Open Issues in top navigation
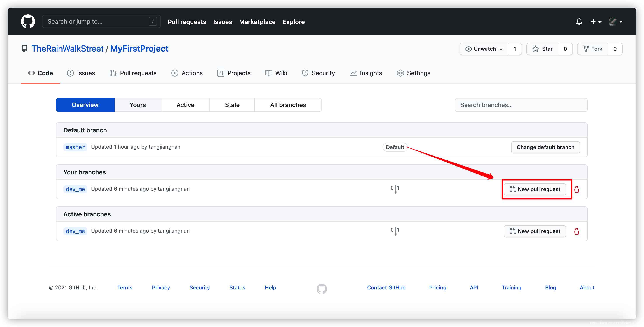 tap(223, 22)
